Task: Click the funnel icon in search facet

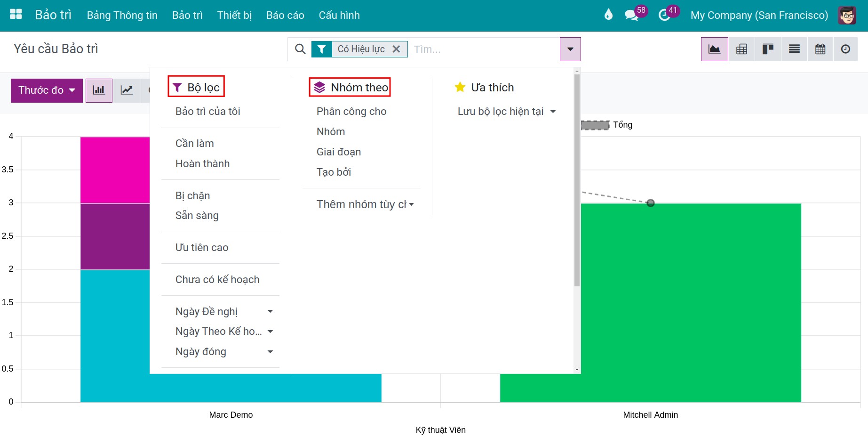Action: pyautogui.click(x=322, y=49)
